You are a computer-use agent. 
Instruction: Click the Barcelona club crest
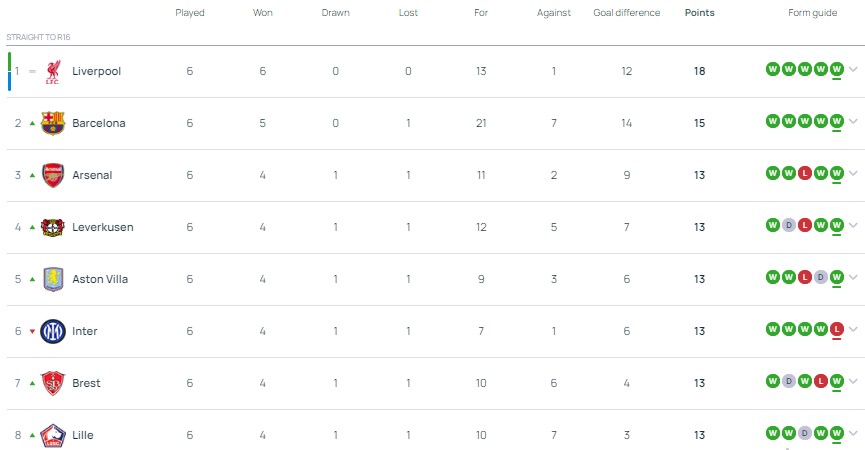tap(53, 123)
